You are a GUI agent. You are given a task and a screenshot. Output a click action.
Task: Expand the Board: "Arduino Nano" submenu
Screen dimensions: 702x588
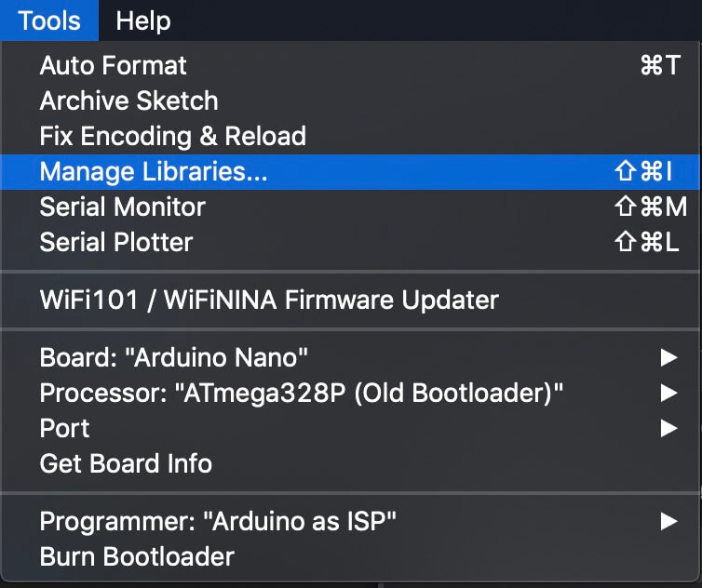tap(350, 357)
